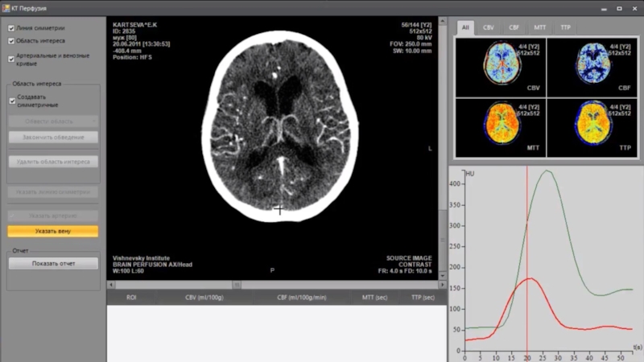Viewport: 644px width, 362px height.
Task: Click the Показать отчет button
Action: click(x=53, y=263)
